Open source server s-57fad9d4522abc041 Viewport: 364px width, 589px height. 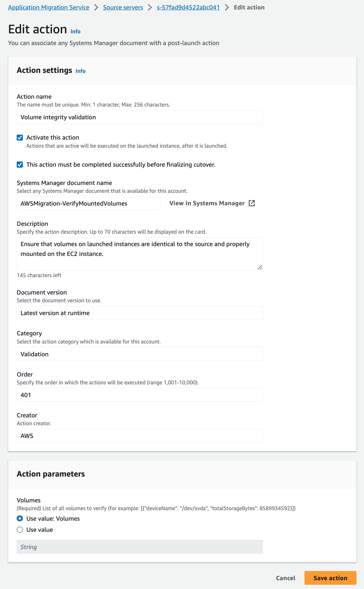point(188,7)
